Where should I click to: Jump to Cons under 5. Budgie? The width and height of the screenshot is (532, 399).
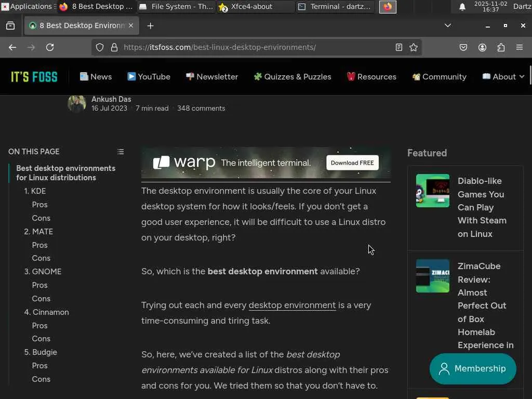[41, 379]
